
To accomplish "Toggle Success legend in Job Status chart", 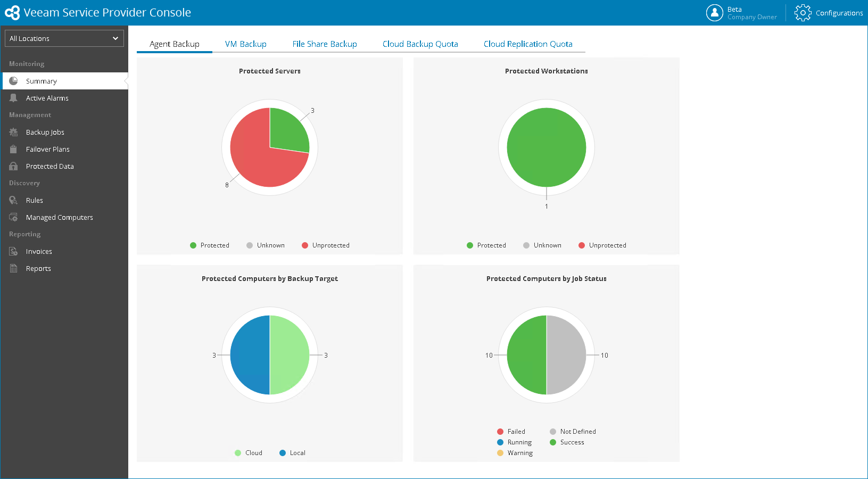I will 567,442.
